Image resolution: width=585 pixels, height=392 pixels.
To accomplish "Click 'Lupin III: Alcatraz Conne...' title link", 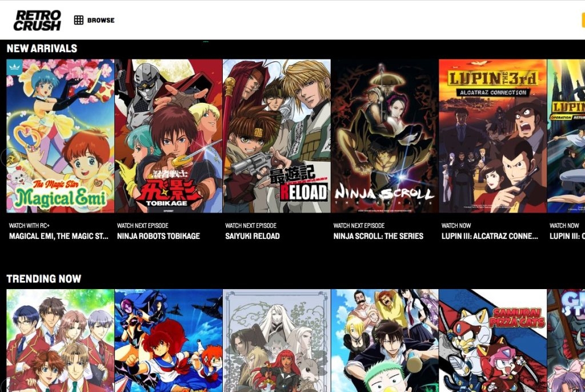I will pos(490,236).
